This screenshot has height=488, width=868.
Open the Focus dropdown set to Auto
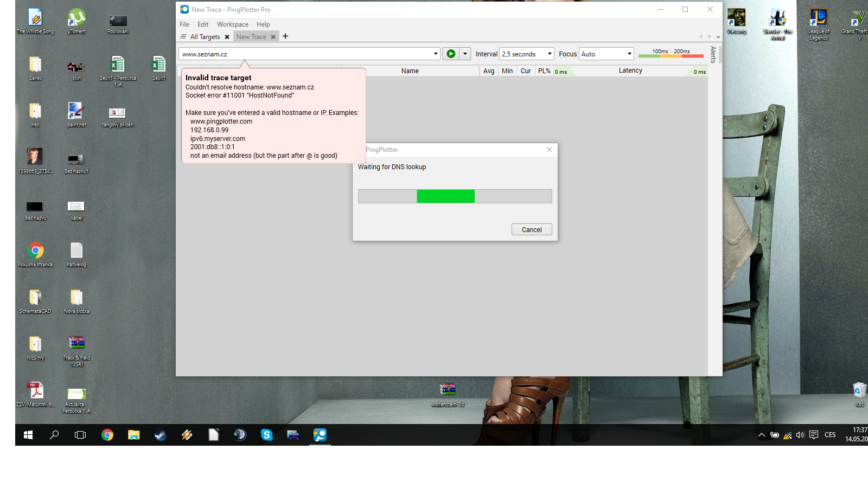coord(607,54)
